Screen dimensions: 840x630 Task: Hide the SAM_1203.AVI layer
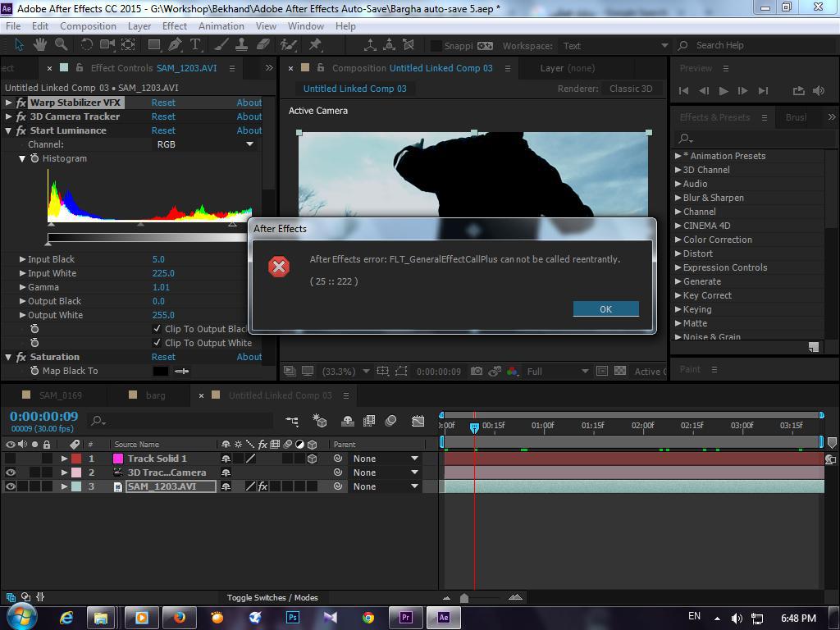[10, 486]
